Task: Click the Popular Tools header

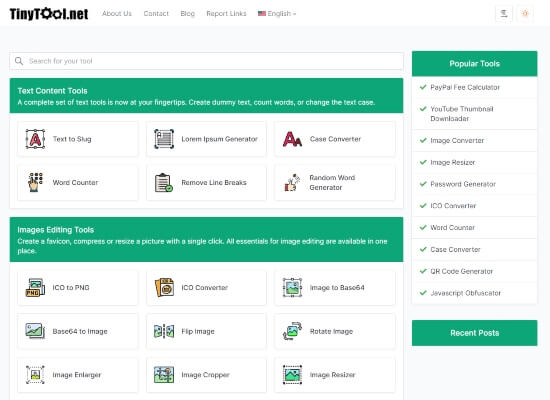Action: click(475, 64)
